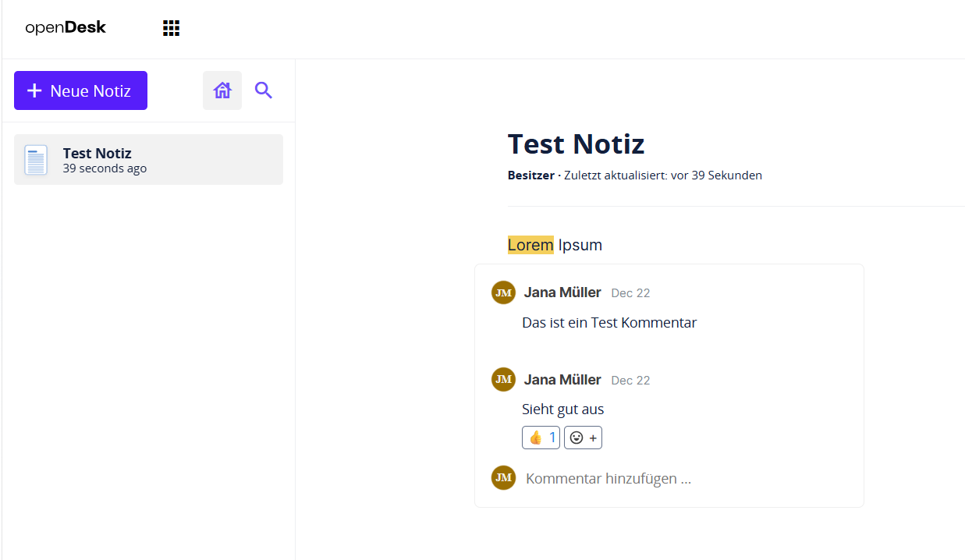Select the home icon in the notes sidebar
Screen dimensions: 965x560
pos(222,90)
